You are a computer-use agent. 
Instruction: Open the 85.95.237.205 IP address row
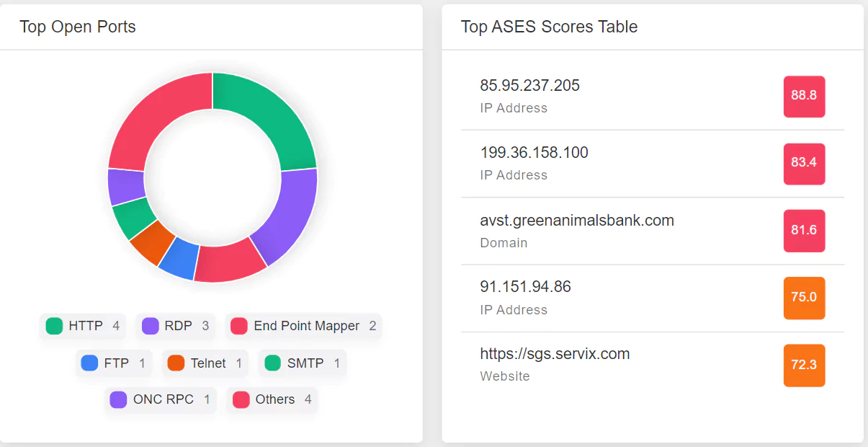click(653, 97)
